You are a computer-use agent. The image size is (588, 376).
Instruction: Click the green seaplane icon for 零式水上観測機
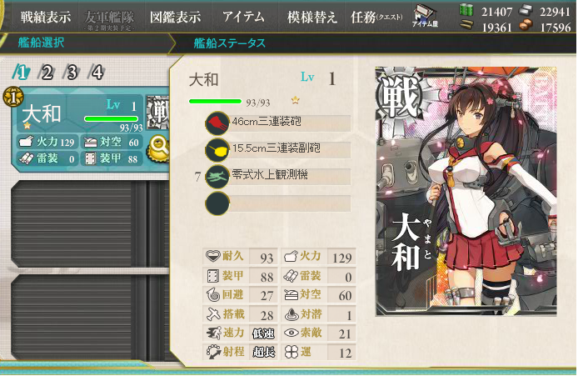click(217, 177)
